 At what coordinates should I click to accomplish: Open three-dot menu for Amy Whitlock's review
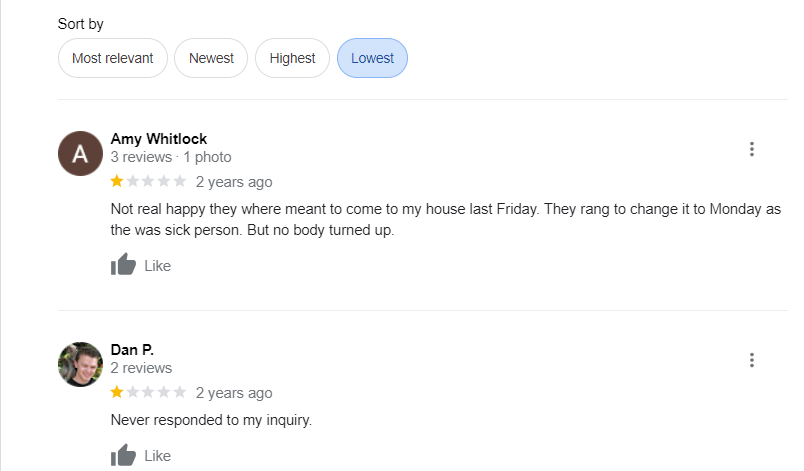[x=751, y=150]
